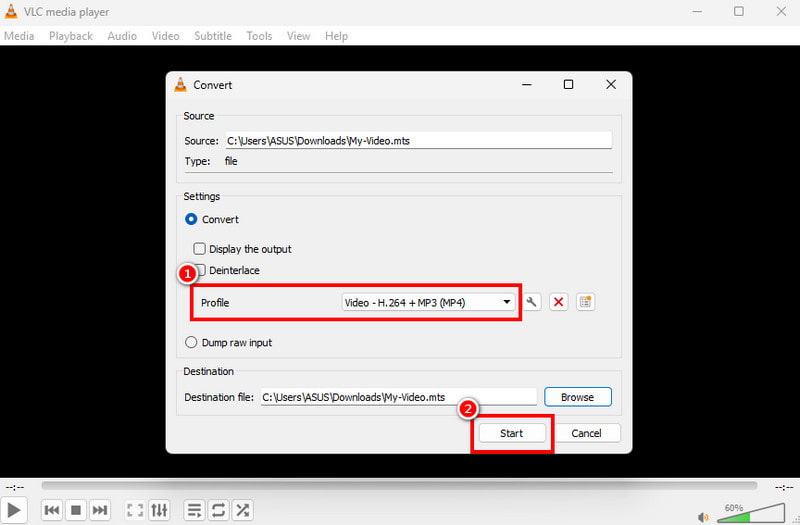The image size is (800, 525).
Task: Minimize the Convert dialog
Action: (527, 84)
